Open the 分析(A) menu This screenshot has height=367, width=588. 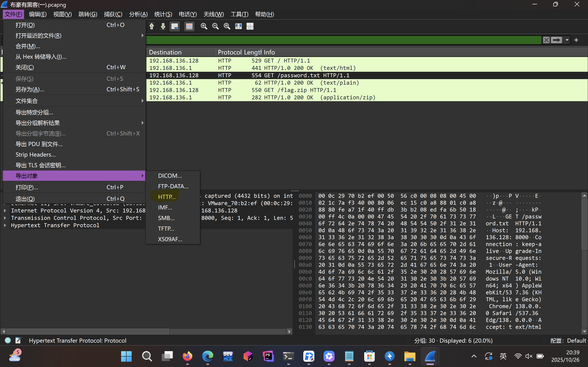point(138,14)
